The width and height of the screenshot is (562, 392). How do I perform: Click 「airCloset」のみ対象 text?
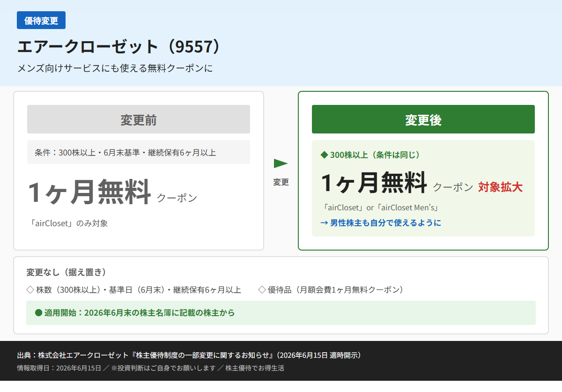(68, 223)
